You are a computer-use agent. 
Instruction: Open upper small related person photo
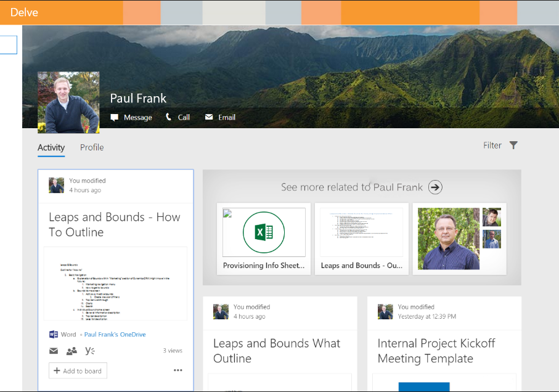[x=492, y=217]
